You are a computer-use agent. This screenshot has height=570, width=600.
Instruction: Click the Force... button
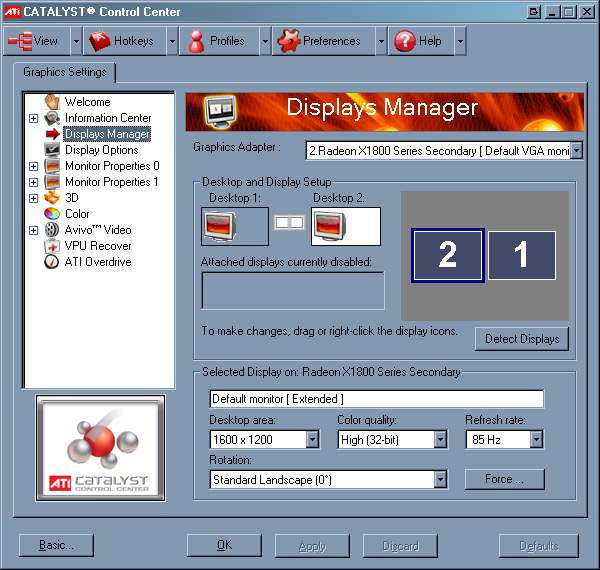coord(504,479)
